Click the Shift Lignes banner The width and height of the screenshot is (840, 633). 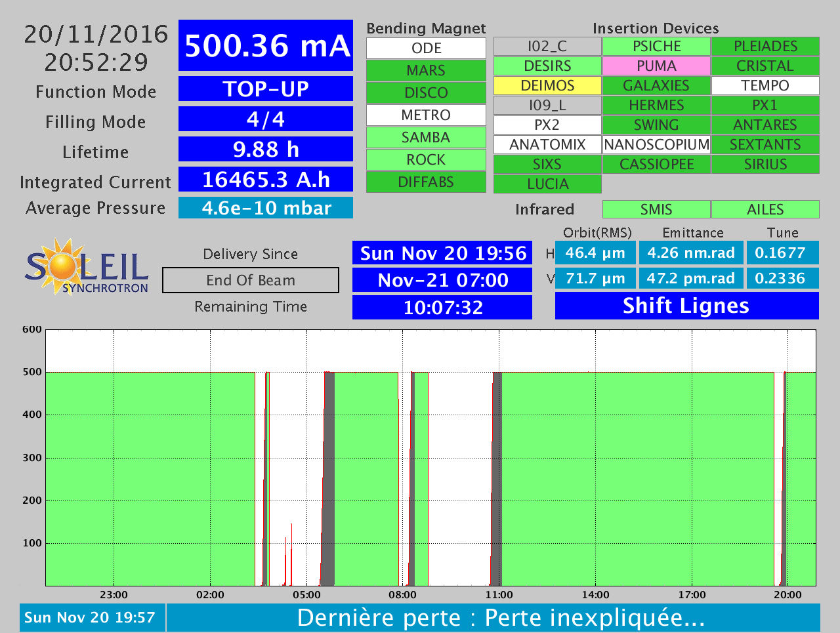687,306
